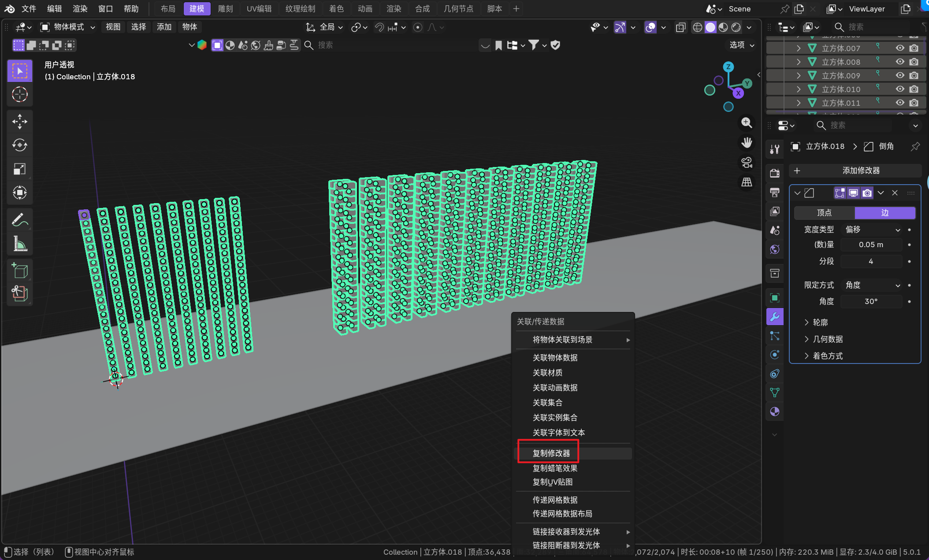Click the 分段 value field

coord(870,261)
